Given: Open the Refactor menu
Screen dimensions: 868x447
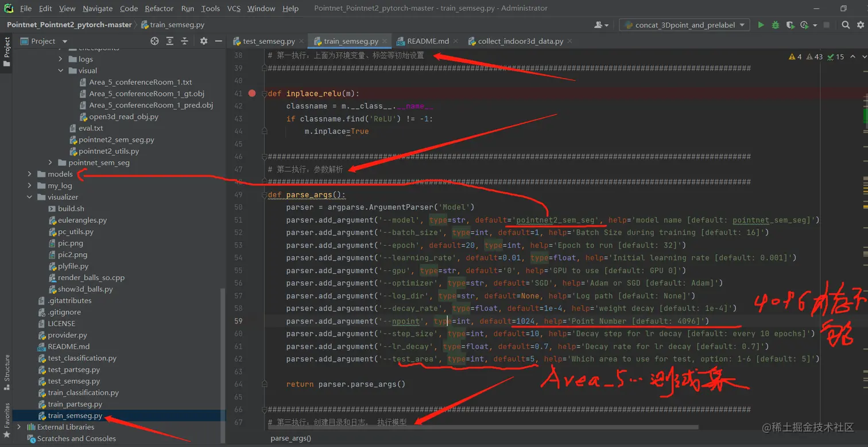Looking at the screenshot, I should pyautogui.click(x=159, y=9).
